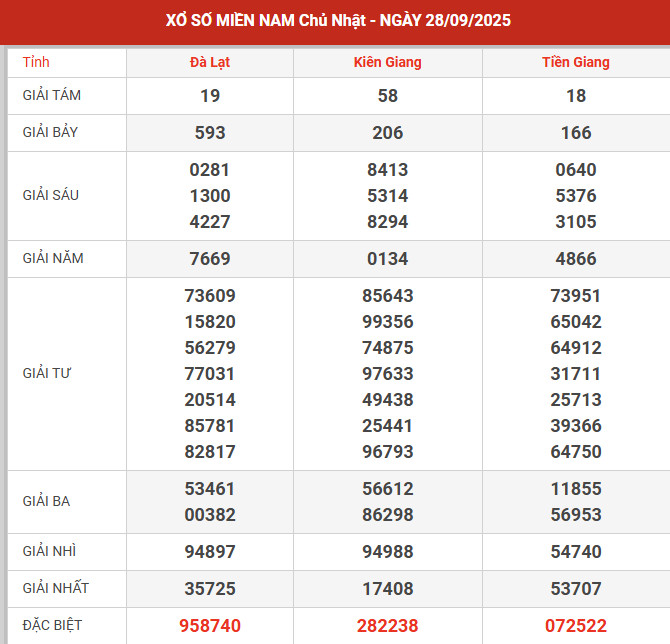This screenshot has height=644, width=670.
Task: Select Kiên Giang special prize 282238
Action: [387, 625]
